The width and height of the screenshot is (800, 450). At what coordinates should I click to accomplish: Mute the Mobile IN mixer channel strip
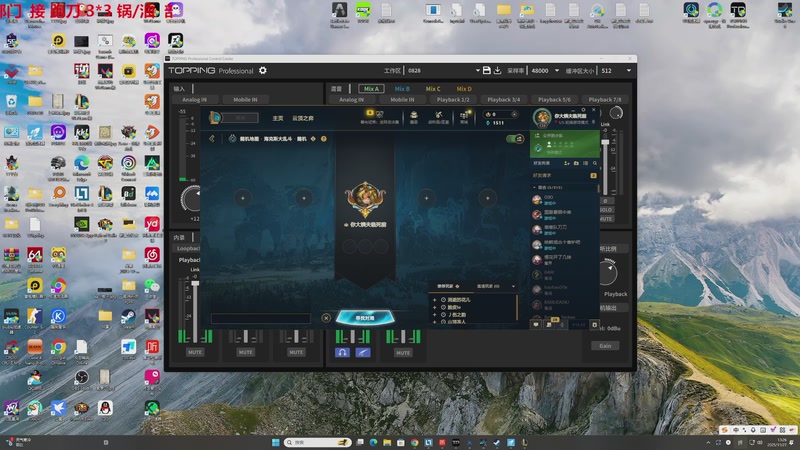(403, 353)
